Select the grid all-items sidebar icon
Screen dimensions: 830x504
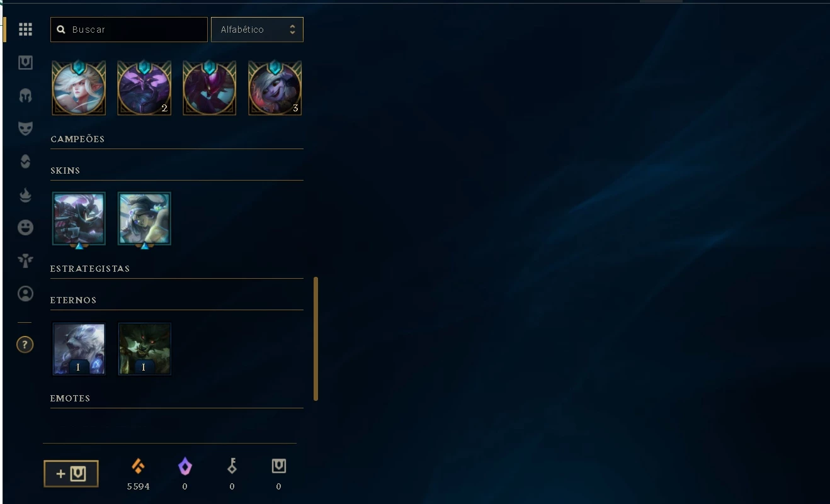tap(25, 30)
